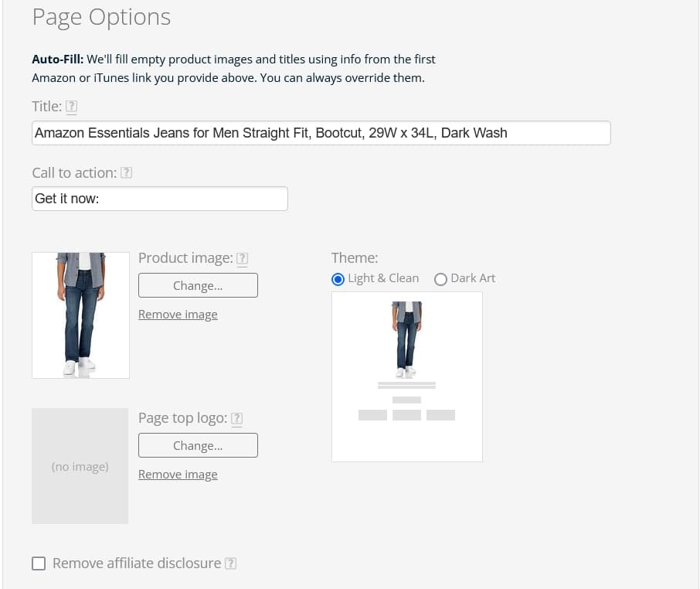700x589 pixels.
Task: Click the product image Change... button
Action: tap(198, 285)
